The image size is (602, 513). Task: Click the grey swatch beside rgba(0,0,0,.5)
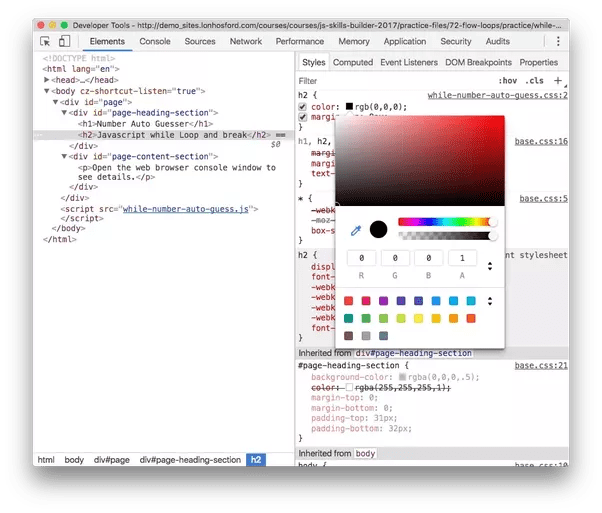pyautogui.click(x=402, y=377)
